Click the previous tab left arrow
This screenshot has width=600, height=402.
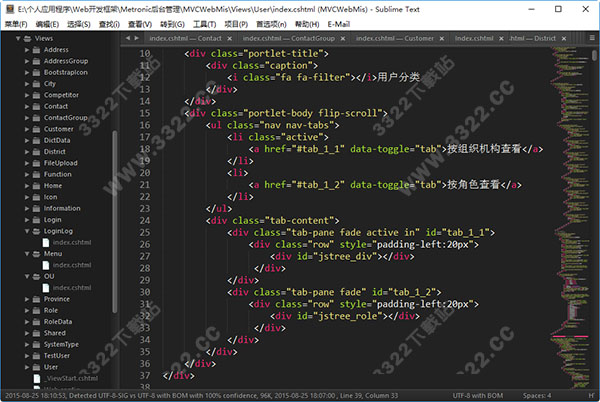(127, 37)
